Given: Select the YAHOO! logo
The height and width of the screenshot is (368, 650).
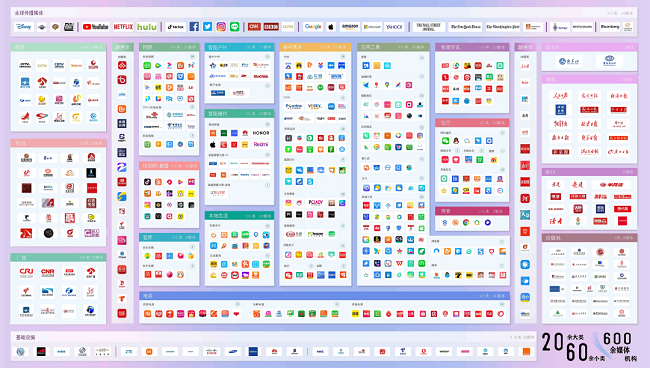Looking at the screenshot, I should tap(394, 27).
